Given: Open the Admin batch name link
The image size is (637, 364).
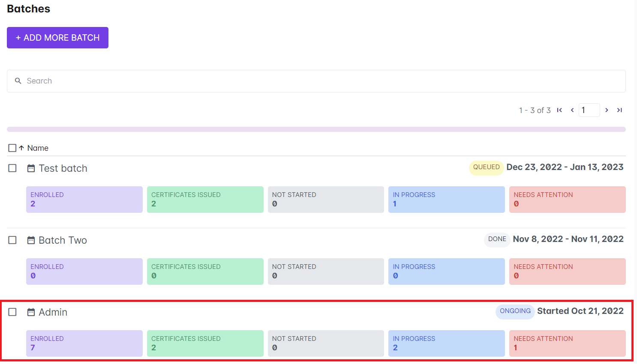Looking at the screenshot, I should tap(53, 312).
